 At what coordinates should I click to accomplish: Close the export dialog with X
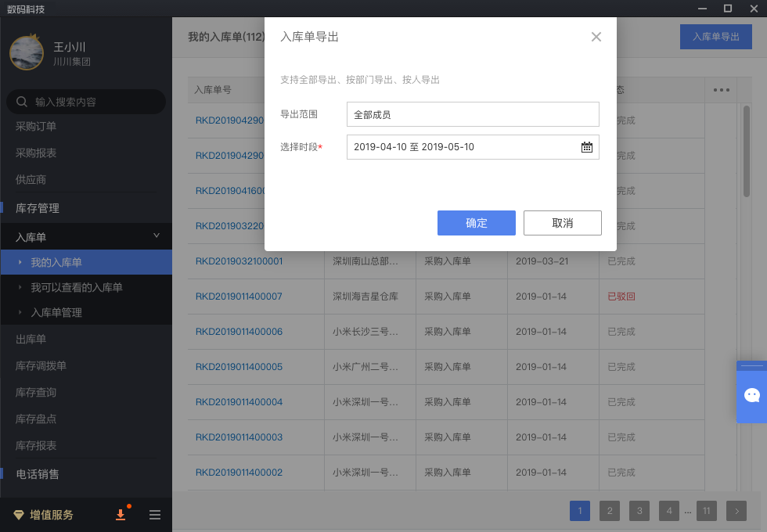[x=596, y=37]
